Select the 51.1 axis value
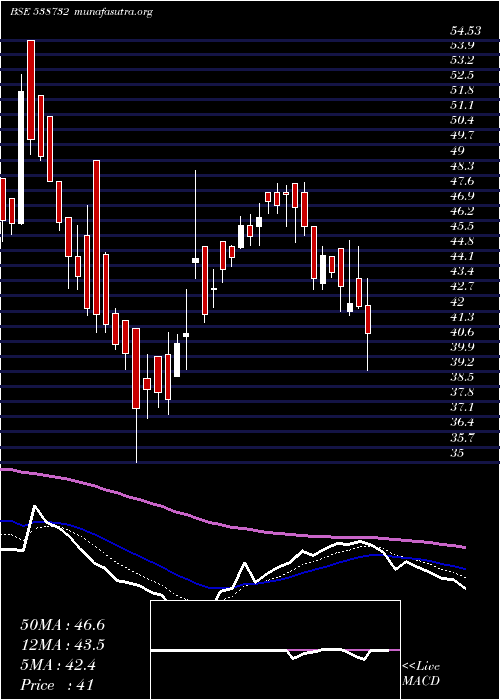 pos(462,106)
